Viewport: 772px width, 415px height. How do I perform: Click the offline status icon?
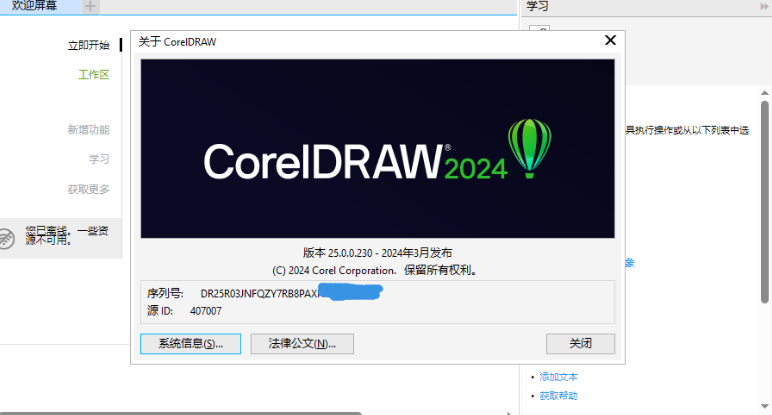pyautogui.click(x=6, y=238)
